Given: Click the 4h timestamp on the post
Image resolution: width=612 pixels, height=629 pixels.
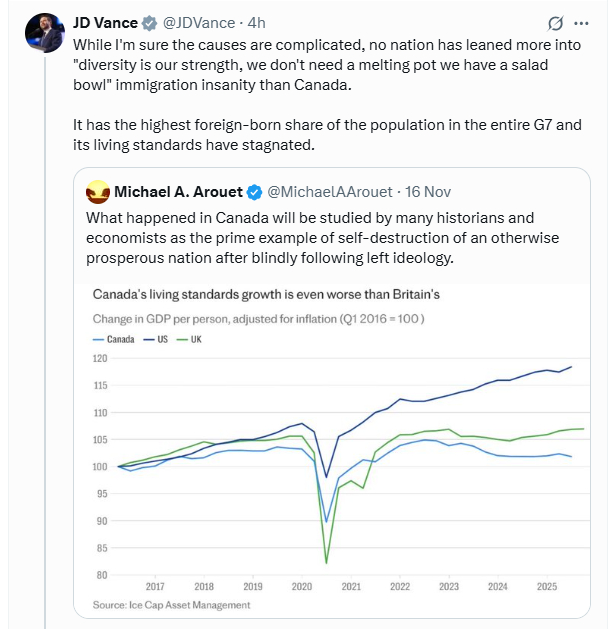Looking at the screenshot, I should click(x=256, y=22).
